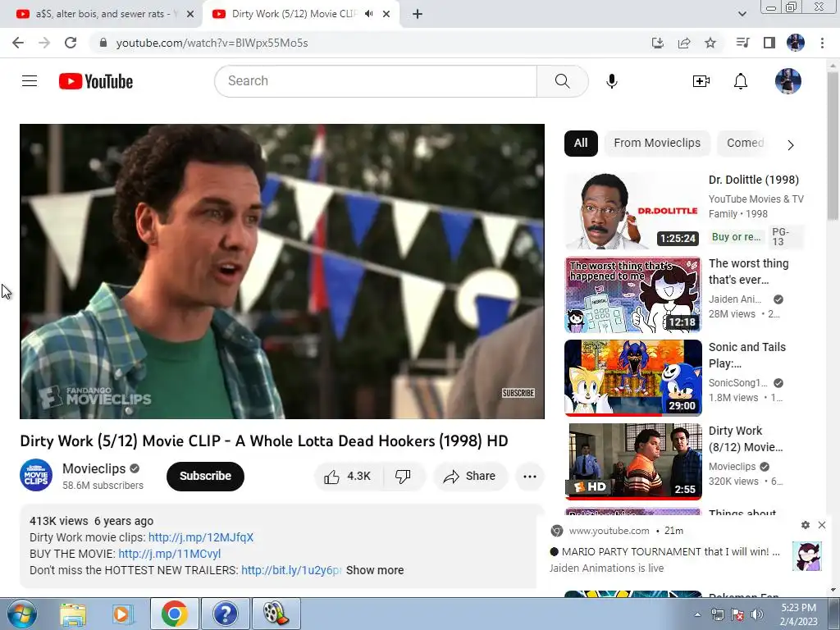
Task: Open link http://j.mp/12MJfqX
Action: point(201,538)
